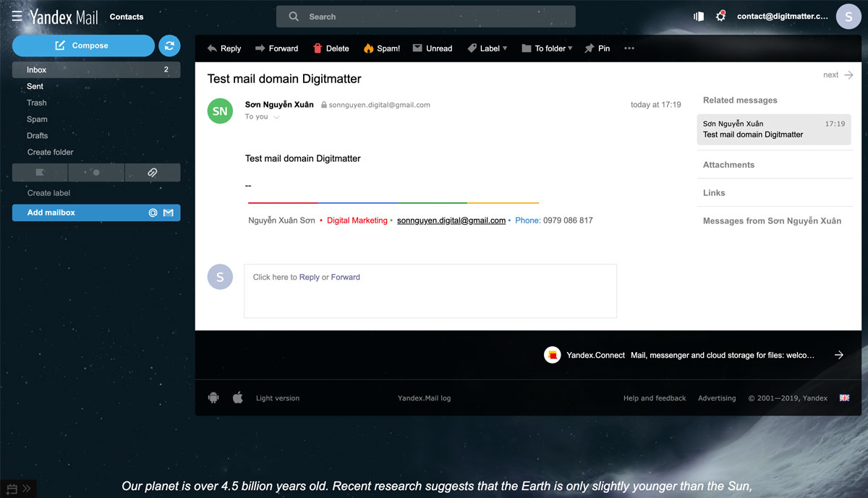Forward the message from toolbar

tap(276, 48)
